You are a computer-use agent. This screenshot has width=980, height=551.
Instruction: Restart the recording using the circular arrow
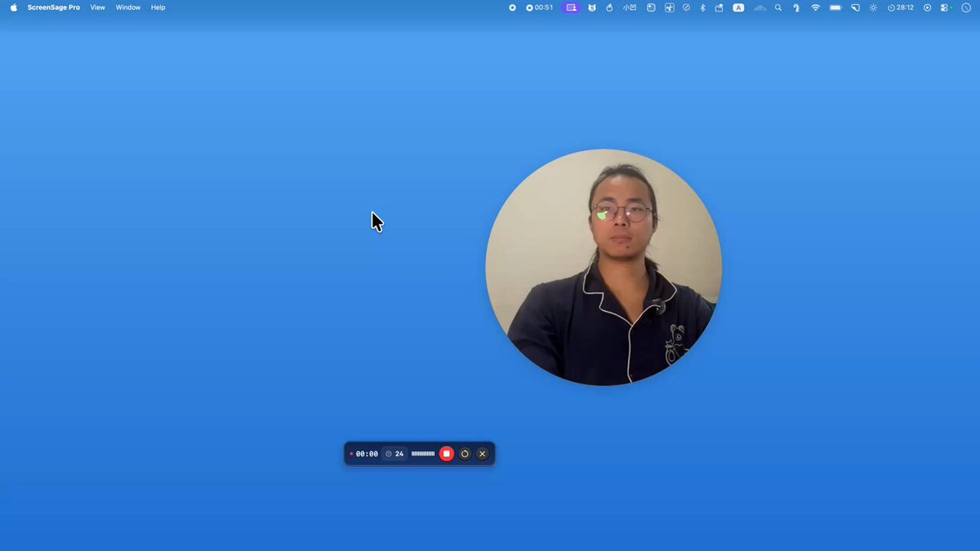coord(465,454)
